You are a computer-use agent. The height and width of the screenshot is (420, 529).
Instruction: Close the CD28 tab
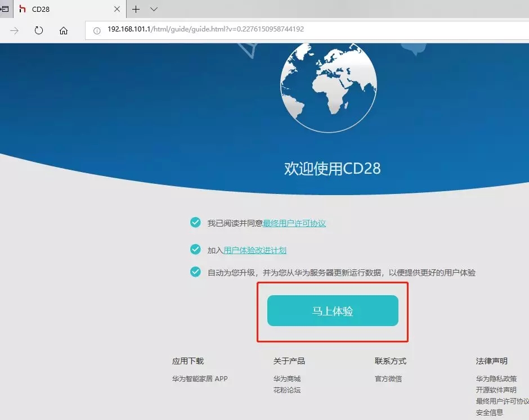pos(116,9)
